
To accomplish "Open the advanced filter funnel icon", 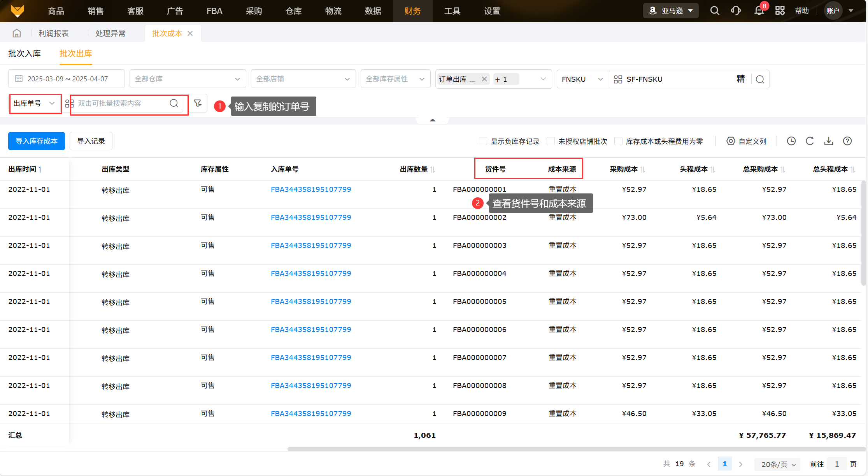I will [x=198, y=103].
